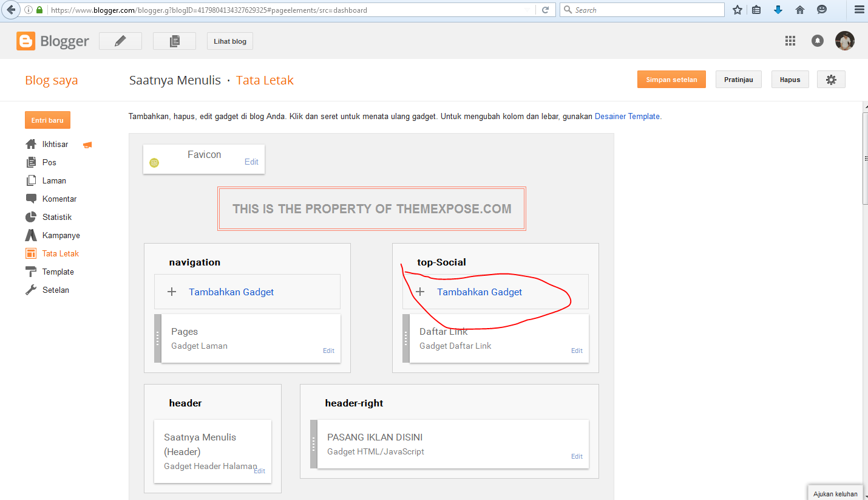Click the green padlock security icon
The height and width of the screenshot is (500, 868).
pyautogui.click(x=39, y=10)
